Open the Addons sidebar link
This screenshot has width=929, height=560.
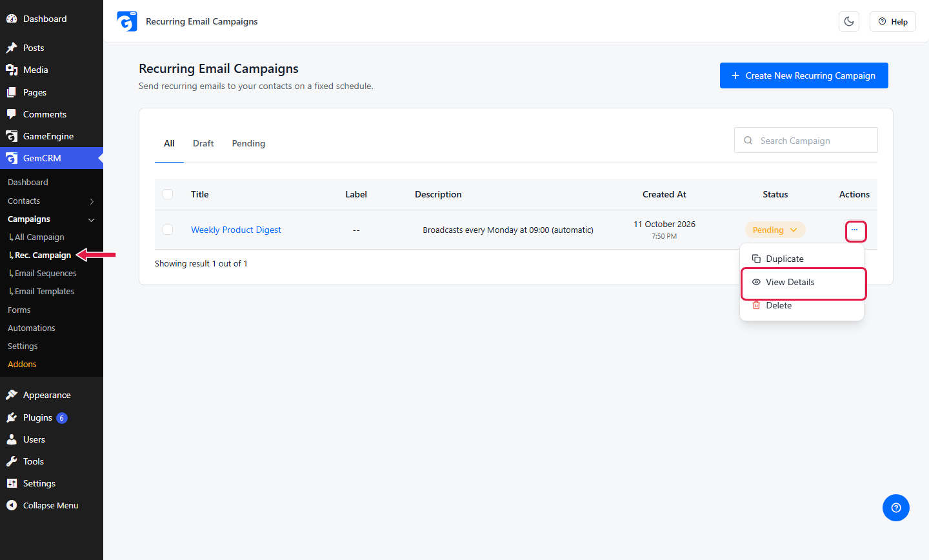click(x=22, y=365)
